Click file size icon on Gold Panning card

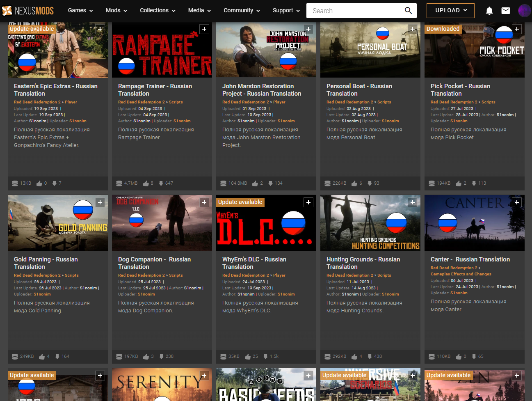[x=15, y=357]
